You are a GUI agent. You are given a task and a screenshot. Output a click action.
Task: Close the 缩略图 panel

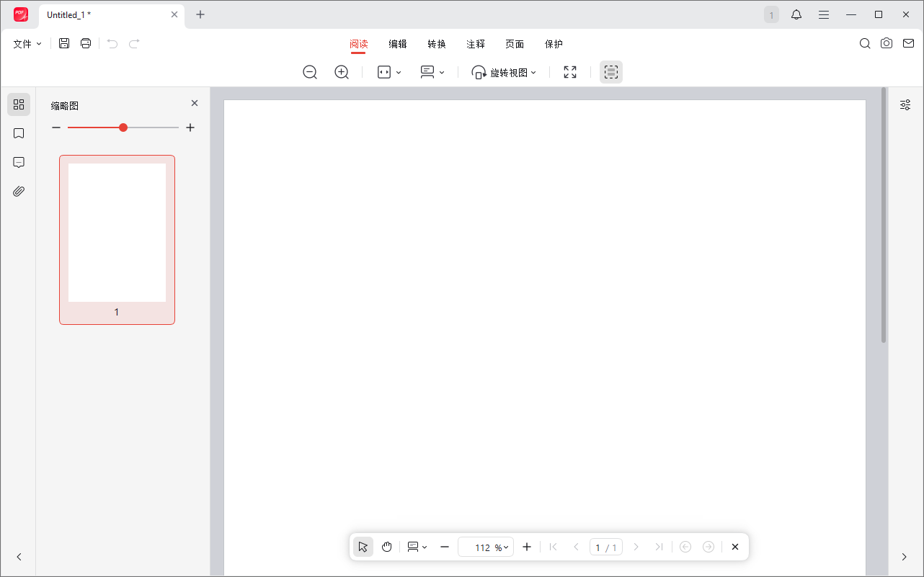tap(195, 103)
